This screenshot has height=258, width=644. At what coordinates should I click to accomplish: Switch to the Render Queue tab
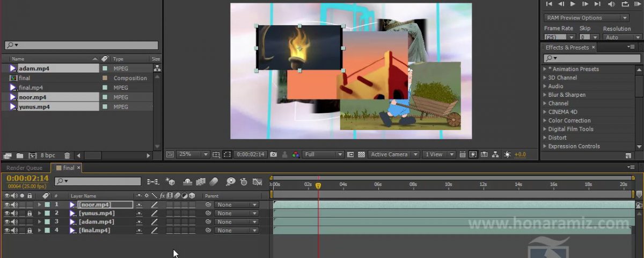click(24, 168)
